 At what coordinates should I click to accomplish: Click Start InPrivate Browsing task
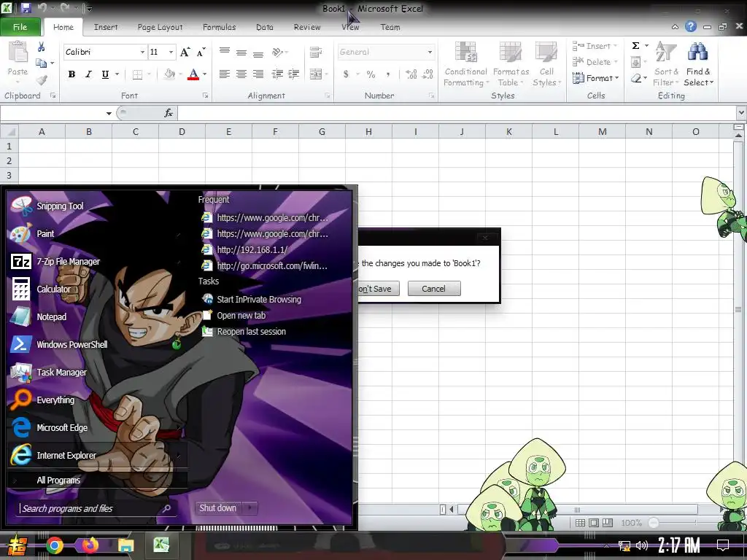(x=259, y=300)
